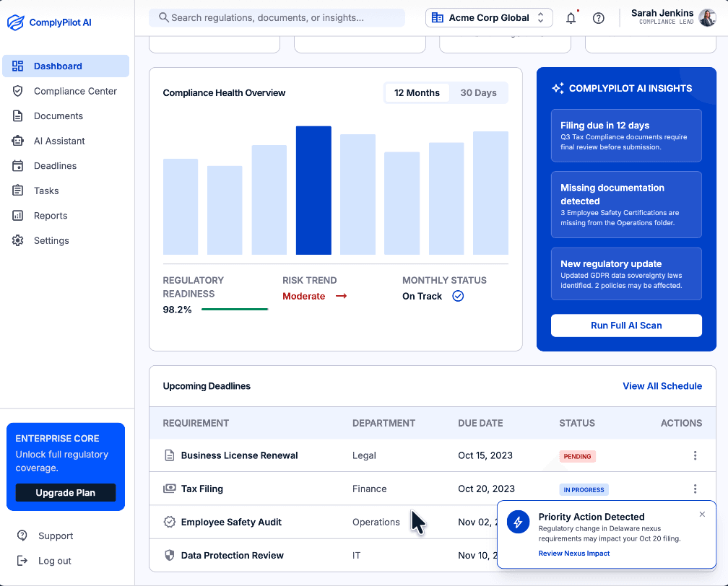Click the PENDING status badge

[577, 456]
